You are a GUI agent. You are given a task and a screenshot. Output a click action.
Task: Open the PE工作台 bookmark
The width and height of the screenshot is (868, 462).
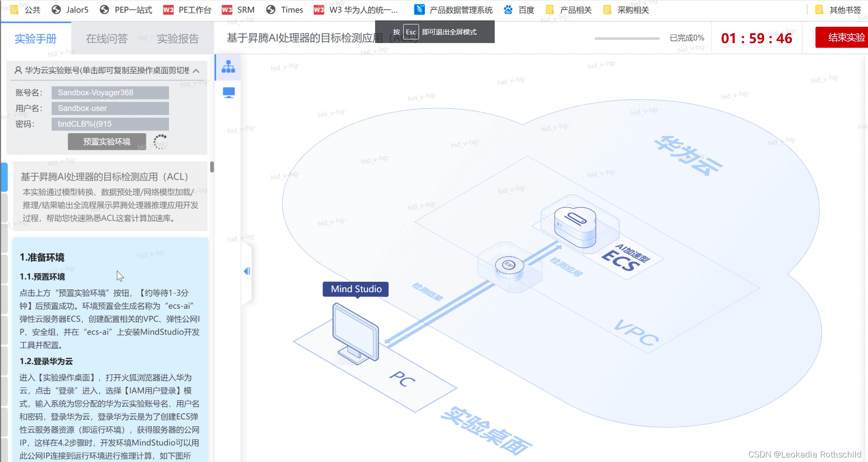pos(187,10)
